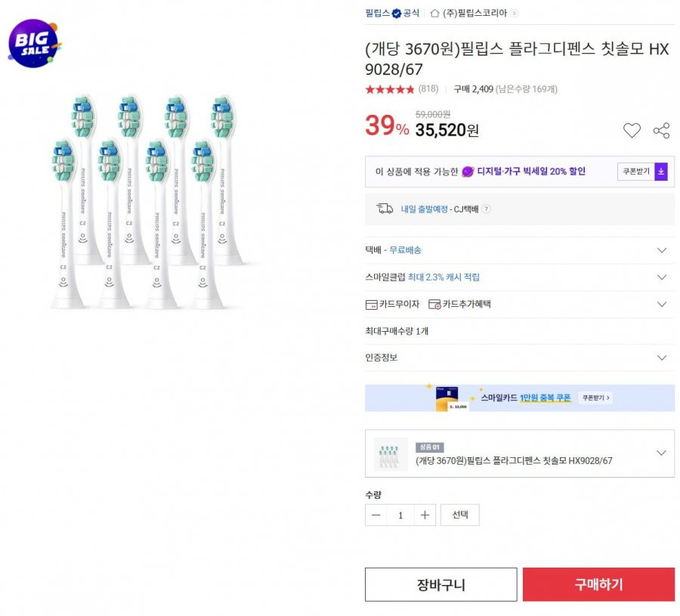Increase quantity with plus button

tap(425, 515)
